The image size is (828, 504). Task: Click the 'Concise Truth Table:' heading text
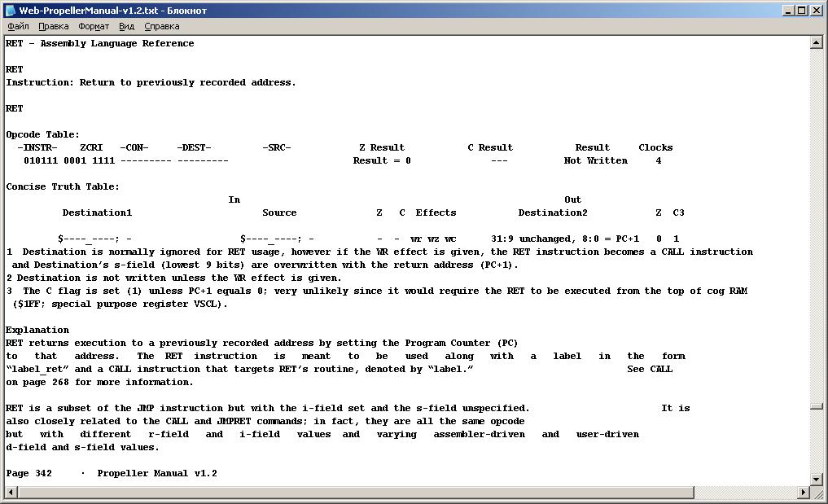[x=63, y=186]
